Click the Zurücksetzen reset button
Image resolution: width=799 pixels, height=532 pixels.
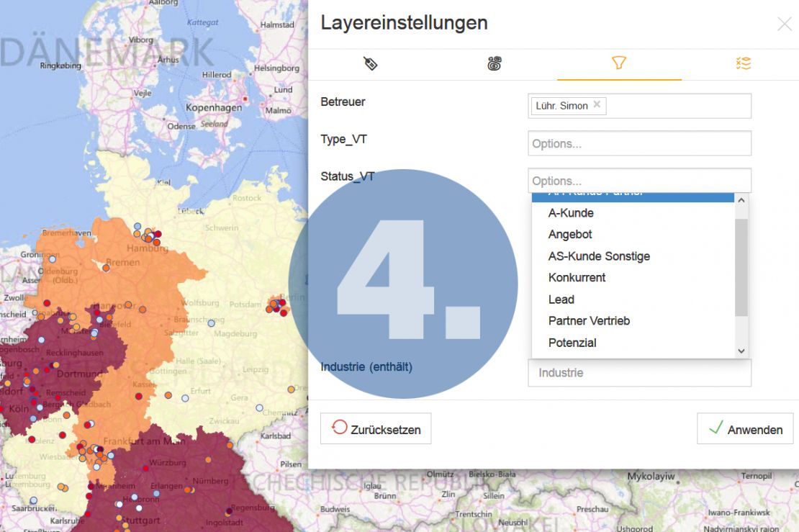[x=376, y=428]
